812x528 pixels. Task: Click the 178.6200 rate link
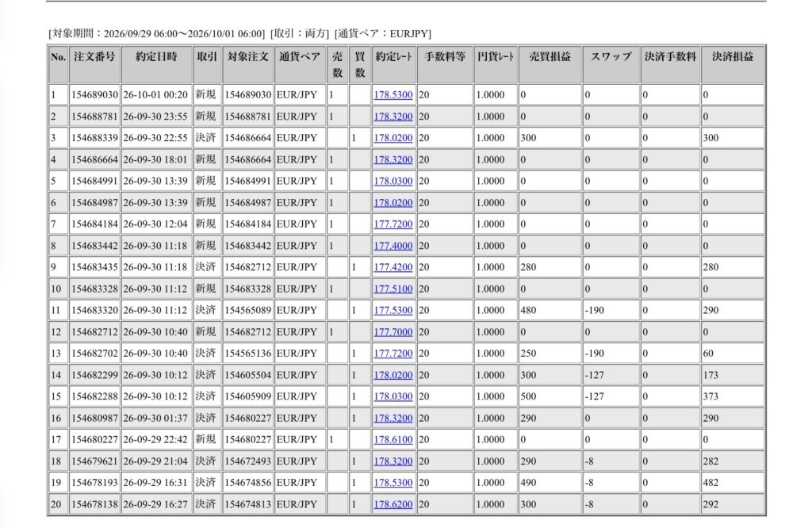[x=393, y=503]
